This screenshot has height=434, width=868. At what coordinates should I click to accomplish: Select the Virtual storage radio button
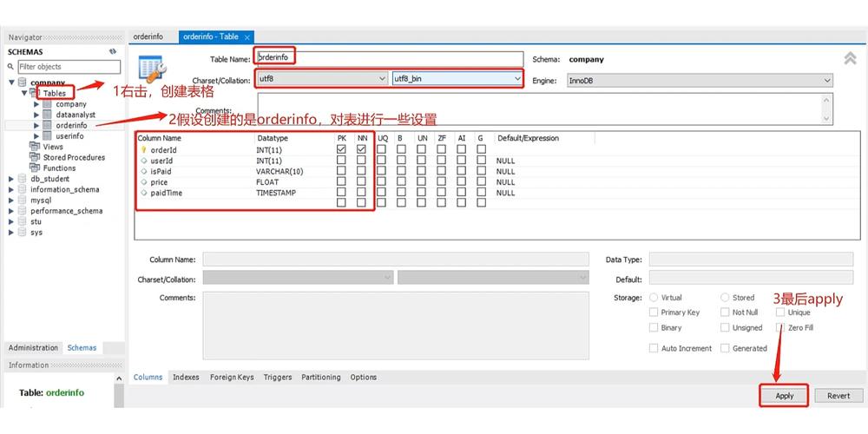pos(654,298)
